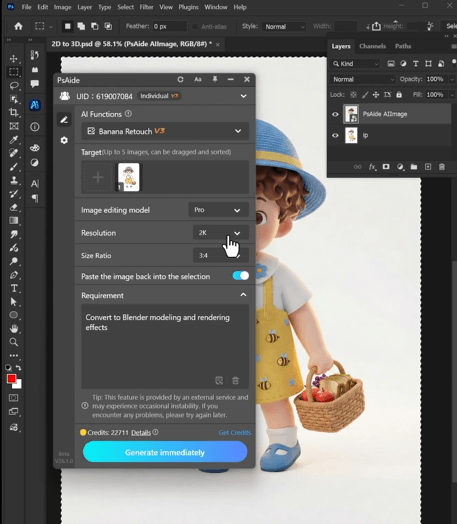Select the Lasso tool
The width and height of the screenshot is (457, 524).
(14, 86)
